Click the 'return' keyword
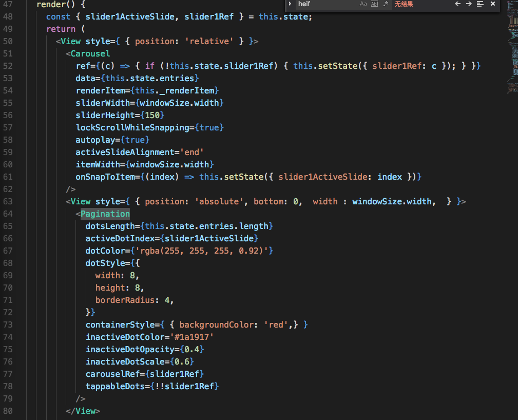Image resolution: width=518 pixels, height=420 pixels. pyautogui.click(x=61, y=29)
